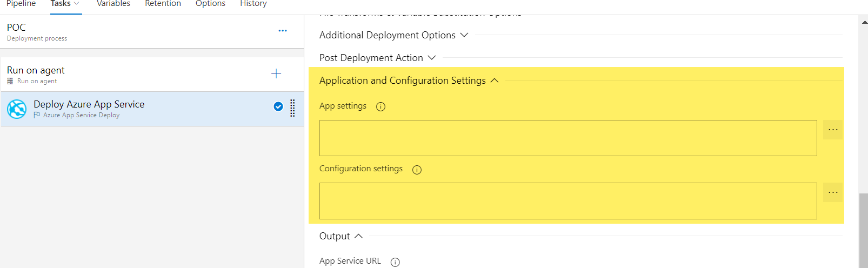Click the 'Azure App Service Deploy' subtitle text
868x268 pixels.
click(82, 115)
